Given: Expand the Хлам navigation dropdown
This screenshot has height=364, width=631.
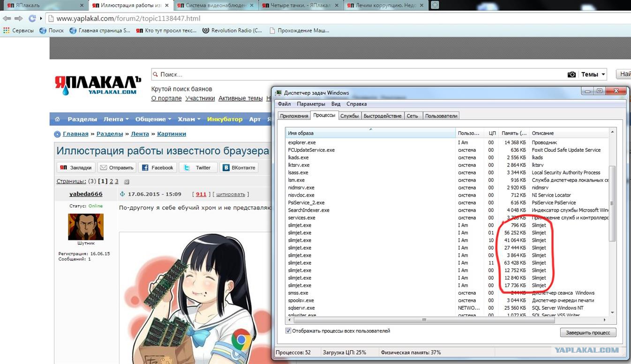Looking at the screenshot, I should coord(189,119).
